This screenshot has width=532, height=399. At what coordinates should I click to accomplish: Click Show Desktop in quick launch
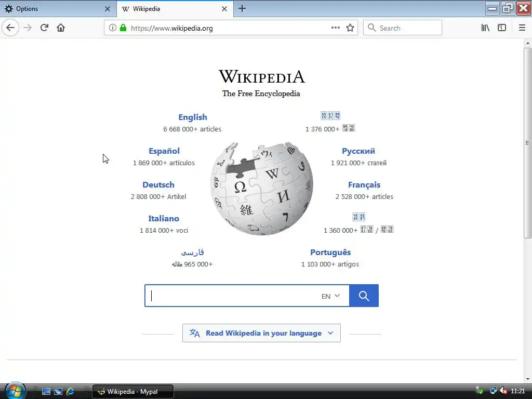(x=46, y=392)
